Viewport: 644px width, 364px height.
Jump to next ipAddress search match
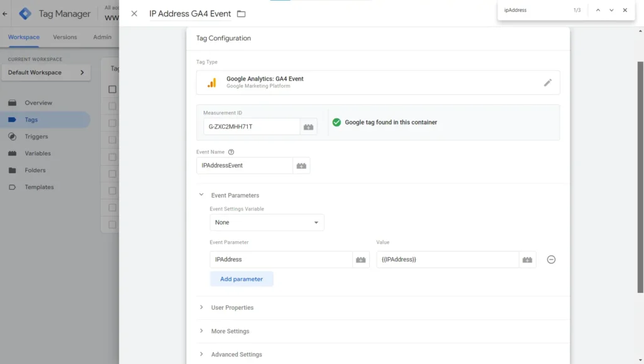pos(609,10)
